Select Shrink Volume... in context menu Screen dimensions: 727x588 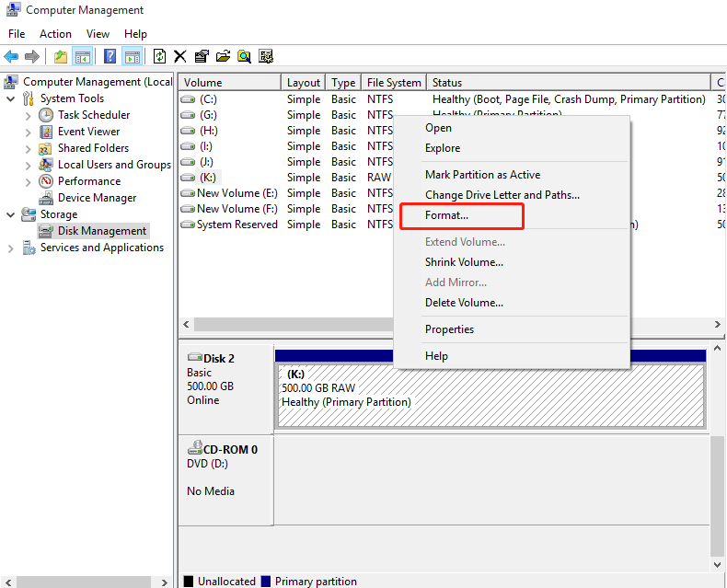(x=464, y=262)
